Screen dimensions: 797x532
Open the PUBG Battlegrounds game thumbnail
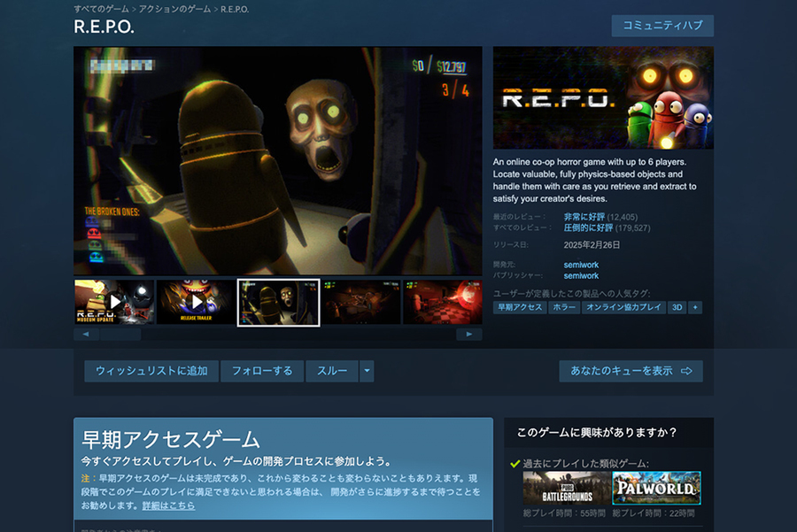tap(567, 488)
